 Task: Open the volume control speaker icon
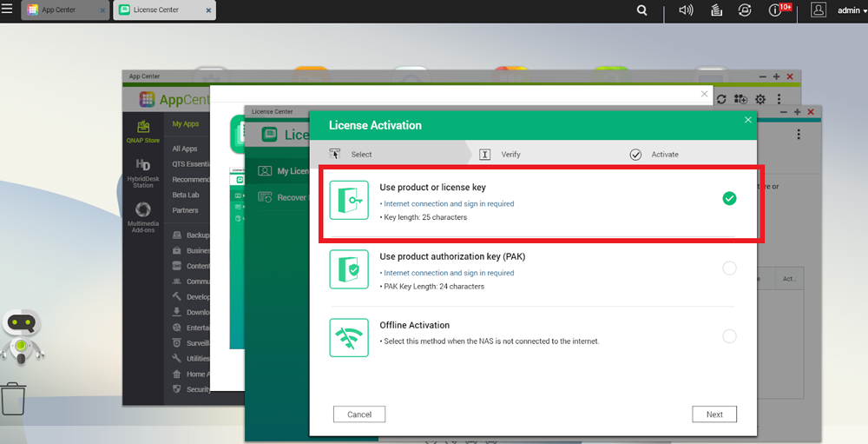[686, 10]
